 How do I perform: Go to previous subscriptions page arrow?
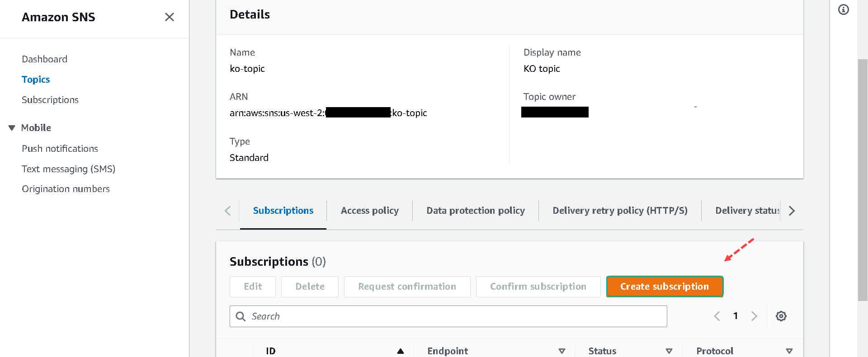point(717,316)
